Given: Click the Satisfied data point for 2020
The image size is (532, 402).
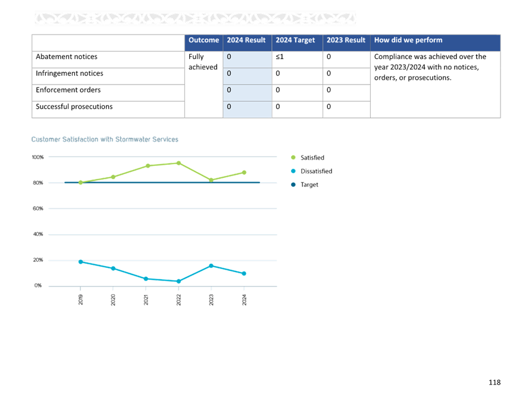Looking at the screenshot, I should pyautogui.click(x=113, y=177).
